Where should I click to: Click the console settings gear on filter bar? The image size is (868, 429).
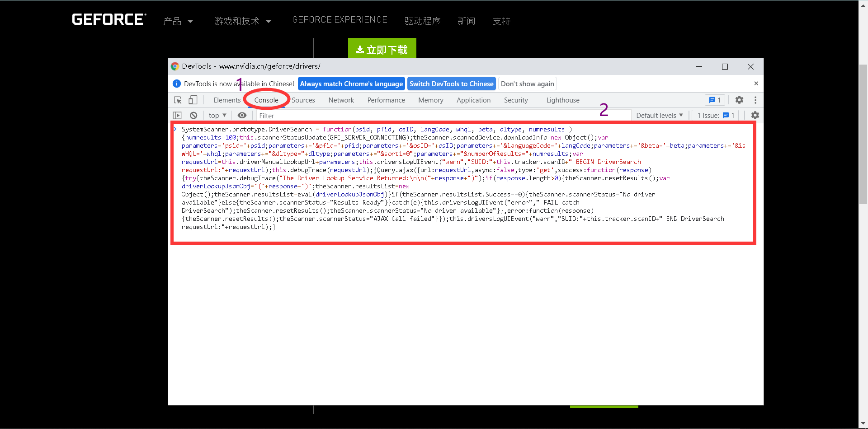(755, 115)
